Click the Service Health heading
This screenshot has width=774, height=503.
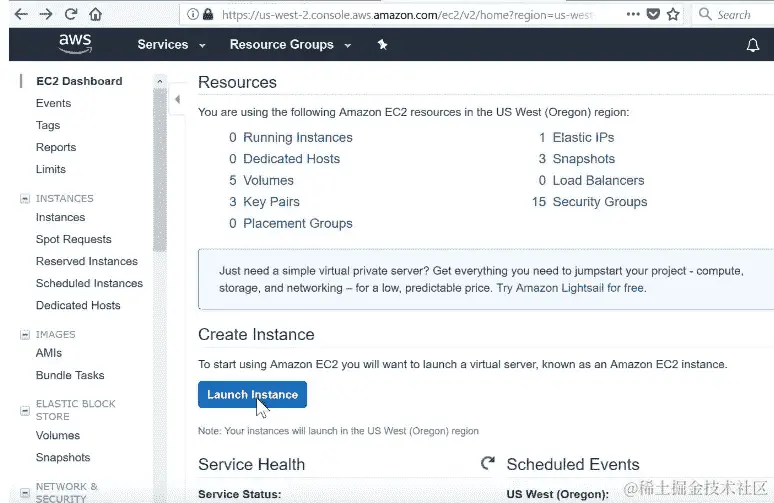[x=252, y=464]
